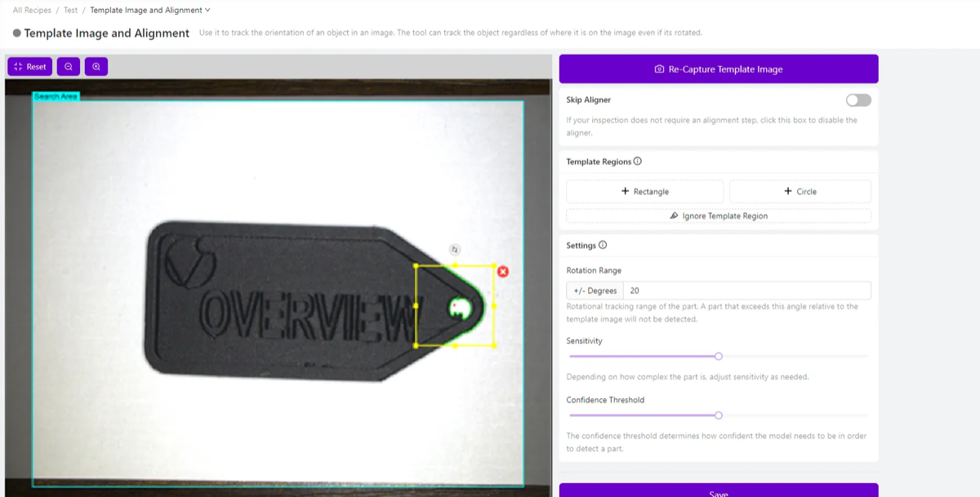Viewport: 980px width, 497px height.
Task: Delete the yellow template region
Action: (503, 273)
